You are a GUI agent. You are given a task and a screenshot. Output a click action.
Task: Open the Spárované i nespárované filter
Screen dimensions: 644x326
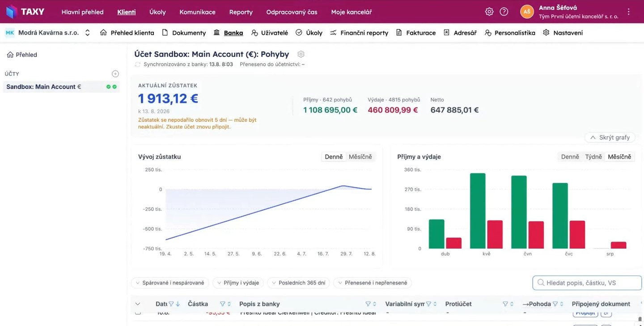pos(169,283)
